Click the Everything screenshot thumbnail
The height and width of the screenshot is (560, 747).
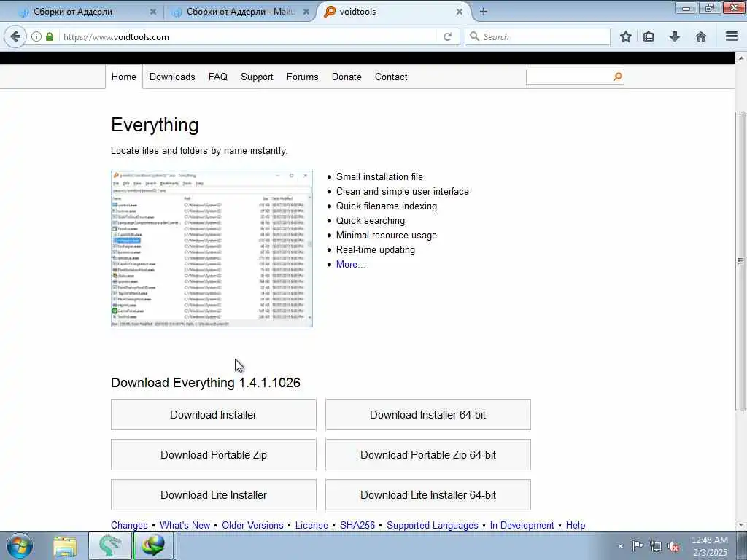pyautogui.click(x=212, y=249)
